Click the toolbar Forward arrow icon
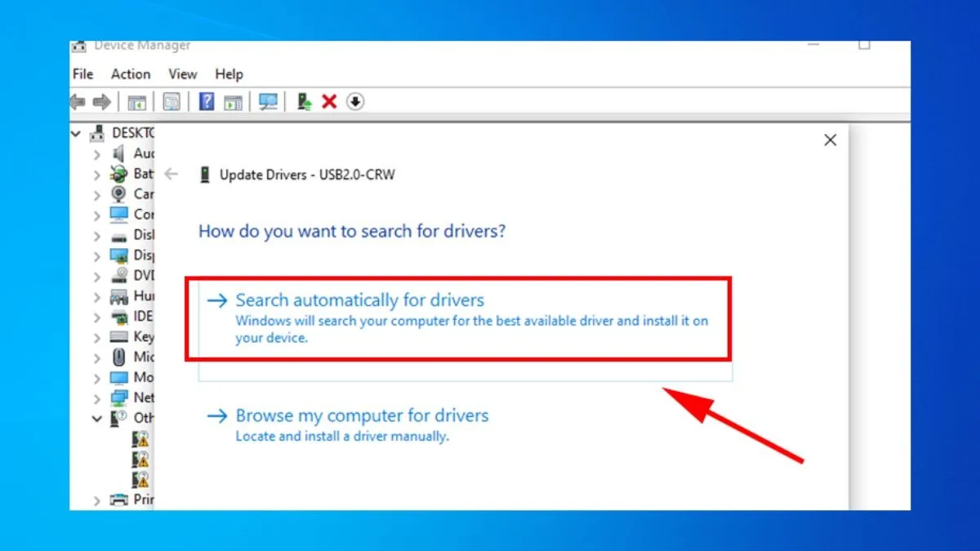The width and height of the screenshot is (980, 551). click(x=102, y=102)
